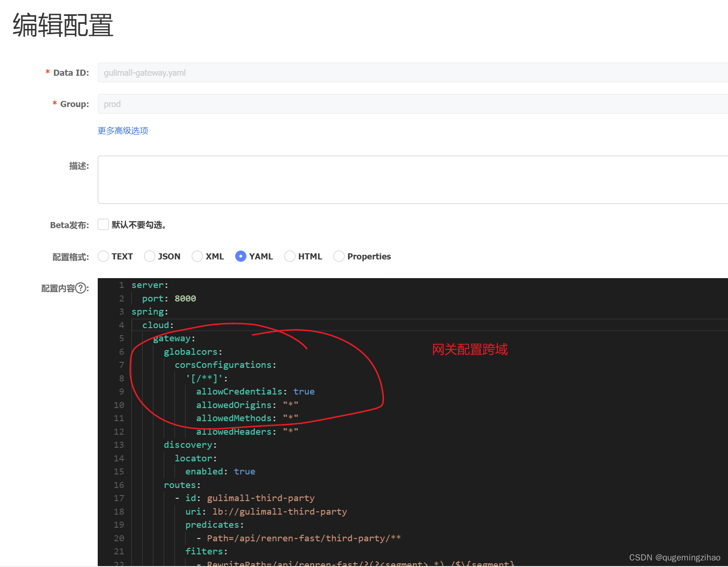This screenshot has height=567, width=728.
Task: Select the TEXT format radio button
Action: point(103,256)
